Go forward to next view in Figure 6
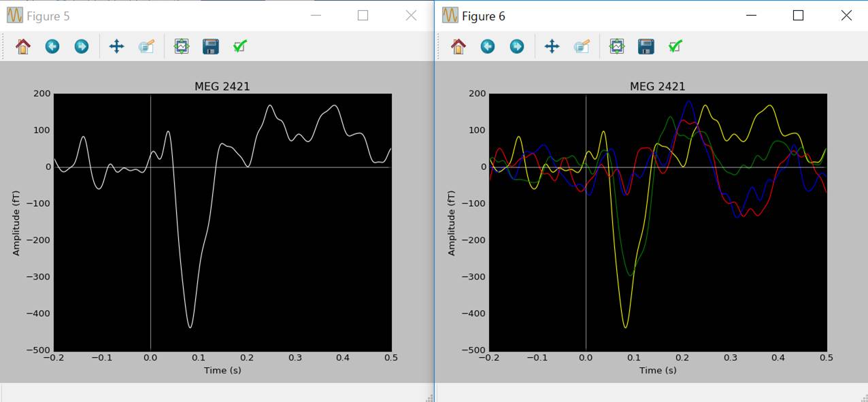Viewport: 868px width, 402px height. 517,46
